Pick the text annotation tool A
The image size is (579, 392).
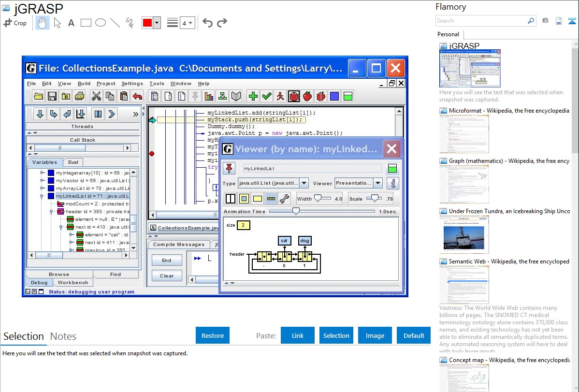click(71, 23)
